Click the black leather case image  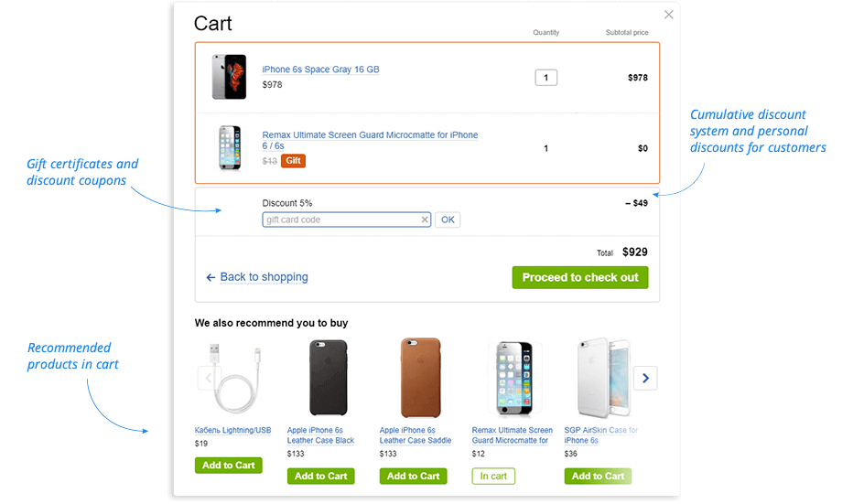coord(322,379)
